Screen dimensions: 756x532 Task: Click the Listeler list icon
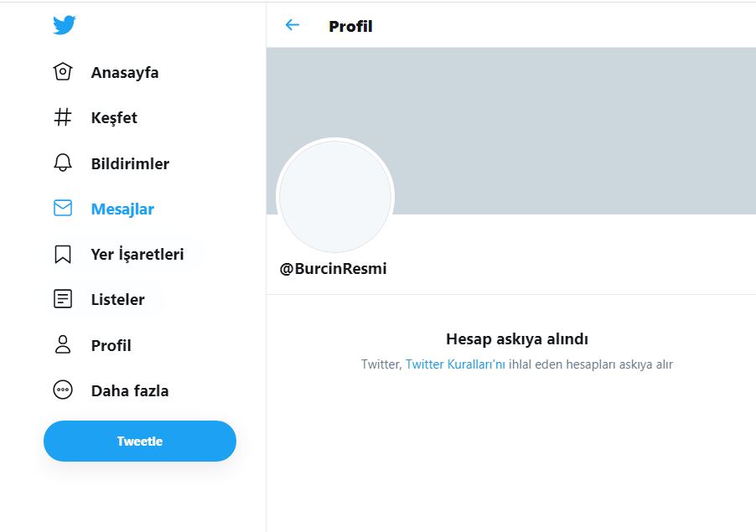click(x=63, y=299)
